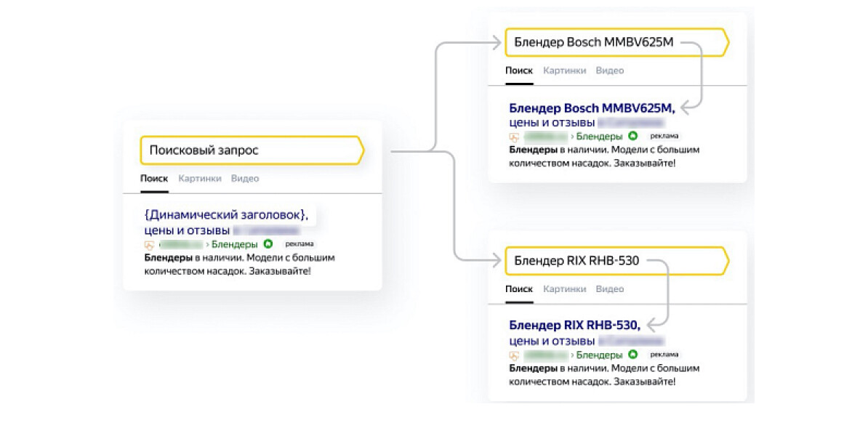Switch to Картинки tab under RIX RHB-530 query

(565, 289)
